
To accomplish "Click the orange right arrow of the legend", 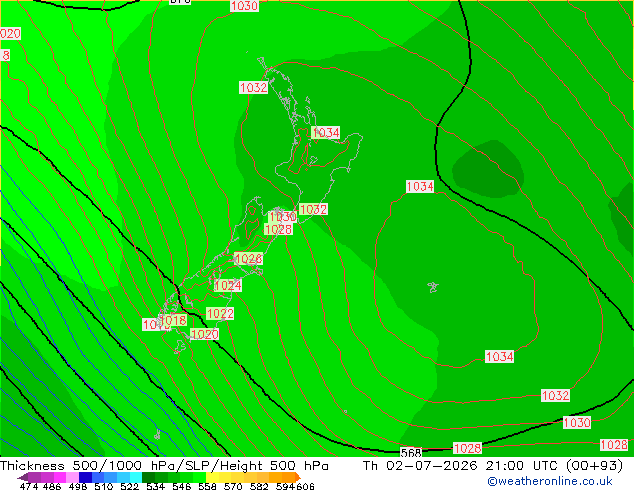I will [x=297, y=477].
